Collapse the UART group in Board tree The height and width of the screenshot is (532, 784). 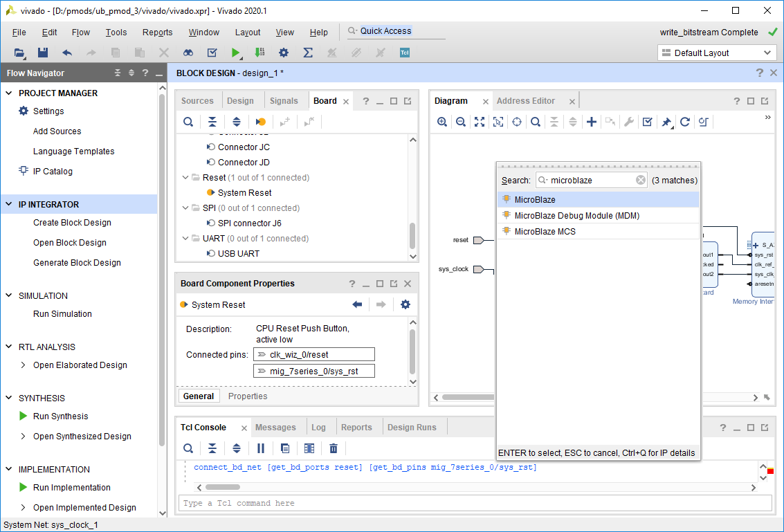click(185, 239)
